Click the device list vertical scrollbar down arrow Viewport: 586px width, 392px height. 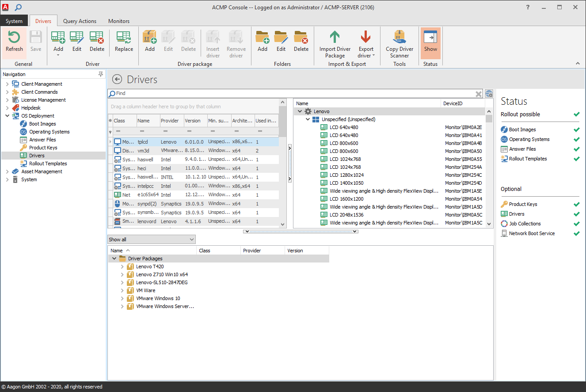click(x=489, y=224)
